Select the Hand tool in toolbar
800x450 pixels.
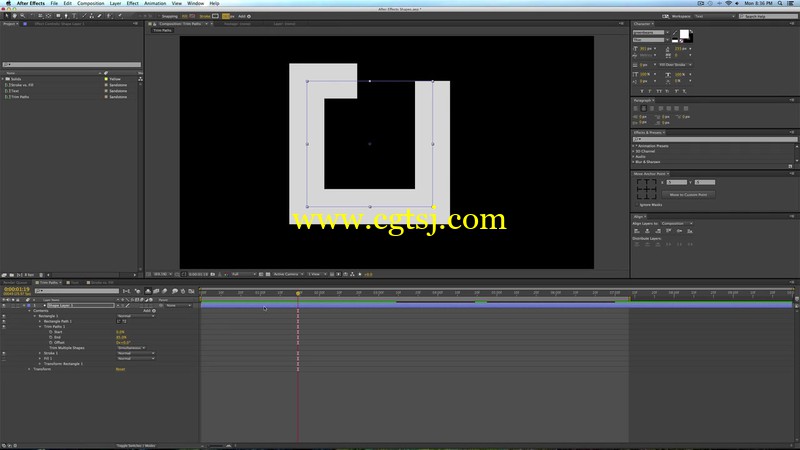14,16
